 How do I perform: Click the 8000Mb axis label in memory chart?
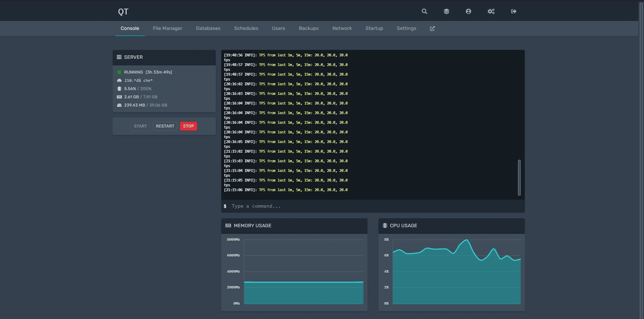[233, 240]
